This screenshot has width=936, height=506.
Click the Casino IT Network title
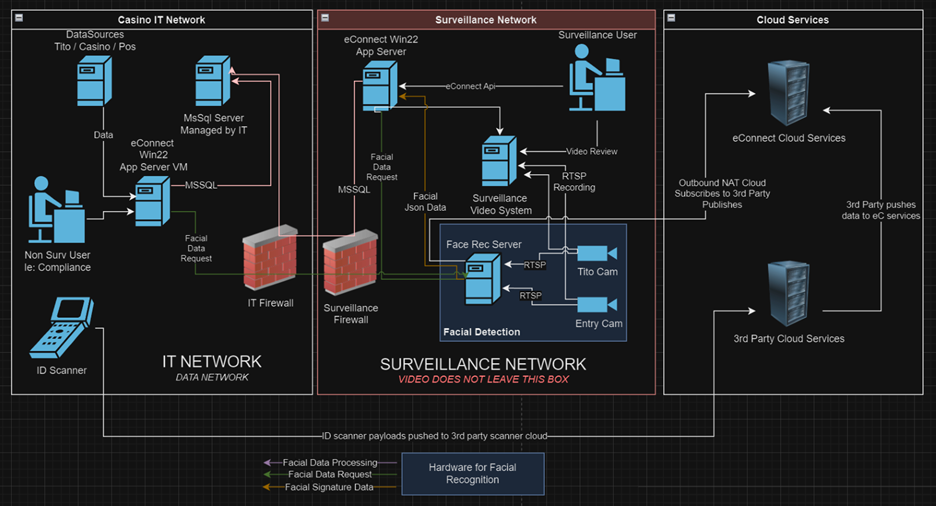[161, 20]
